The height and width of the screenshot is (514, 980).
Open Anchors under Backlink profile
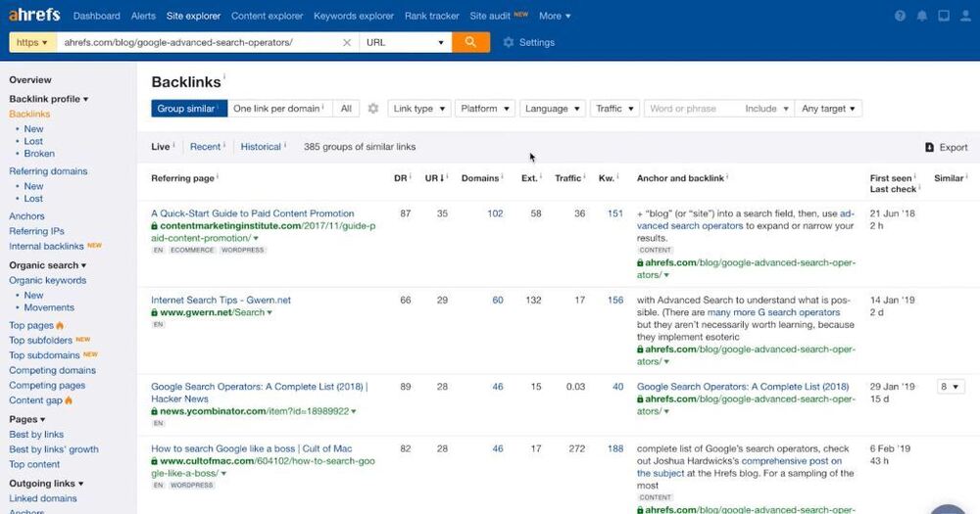tap(26, 216)
